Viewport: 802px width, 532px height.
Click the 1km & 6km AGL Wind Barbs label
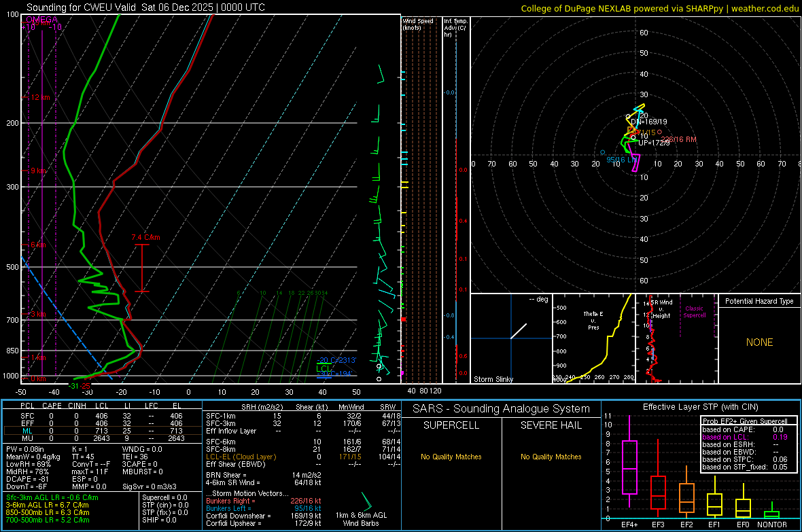click(361, 519)
